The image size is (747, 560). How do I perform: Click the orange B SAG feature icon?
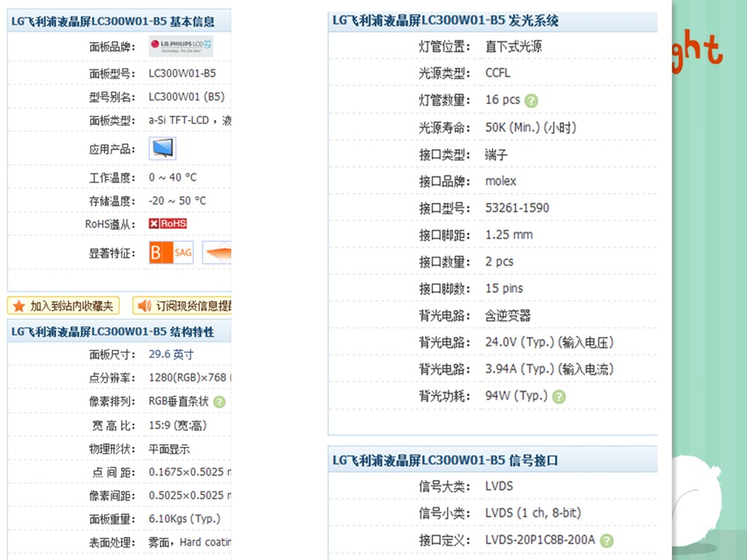[x=171, y=253]
